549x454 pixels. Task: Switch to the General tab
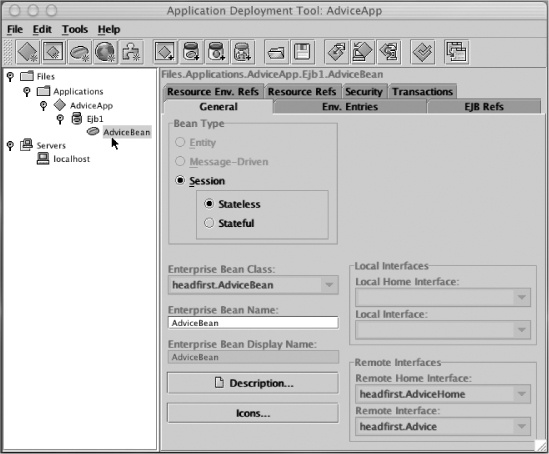(x=218, y=106)
